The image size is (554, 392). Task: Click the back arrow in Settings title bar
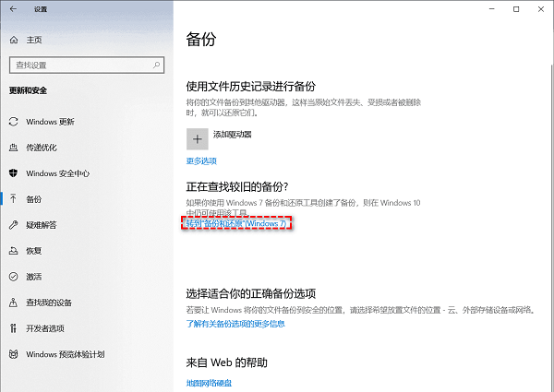pos(14,9)
